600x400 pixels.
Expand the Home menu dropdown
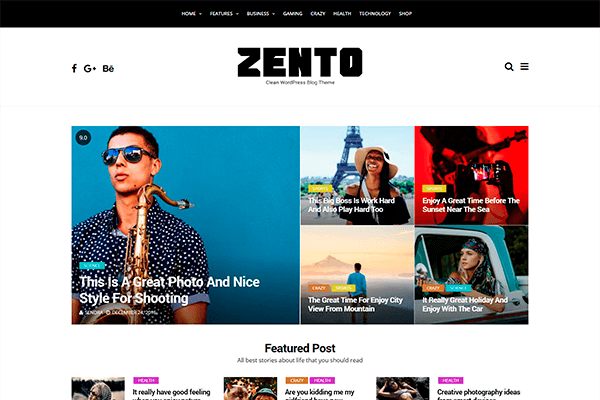coord(191,14)
